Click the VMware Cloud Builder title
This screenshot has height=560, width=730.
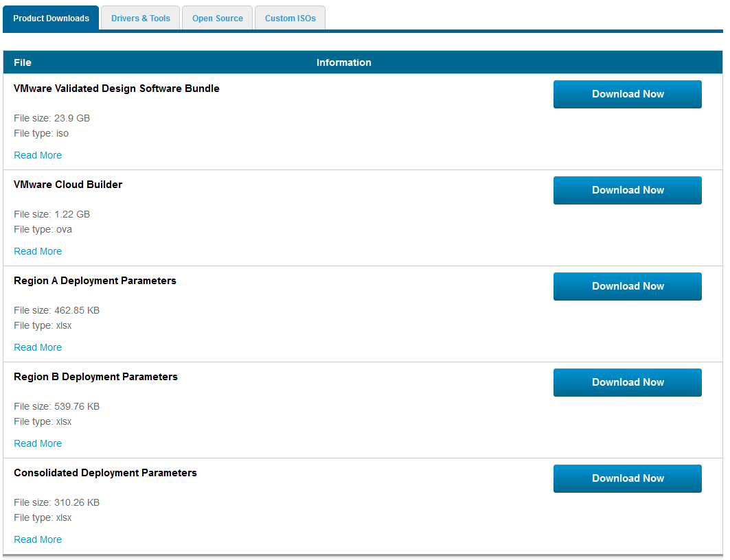click(x=68, y=185)
